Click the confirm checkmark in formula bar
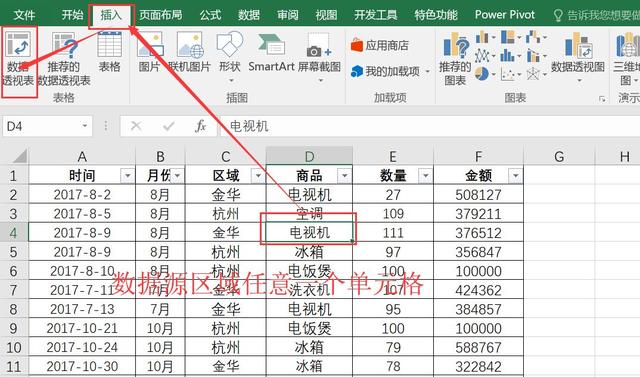 [168, 126]
